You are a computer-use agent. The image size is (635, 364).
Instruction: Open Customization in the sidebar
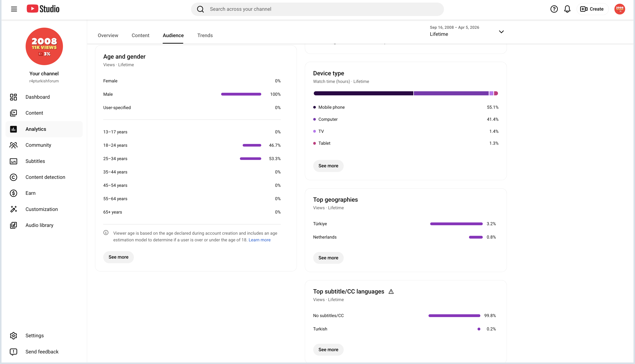(x=44, y=209)
